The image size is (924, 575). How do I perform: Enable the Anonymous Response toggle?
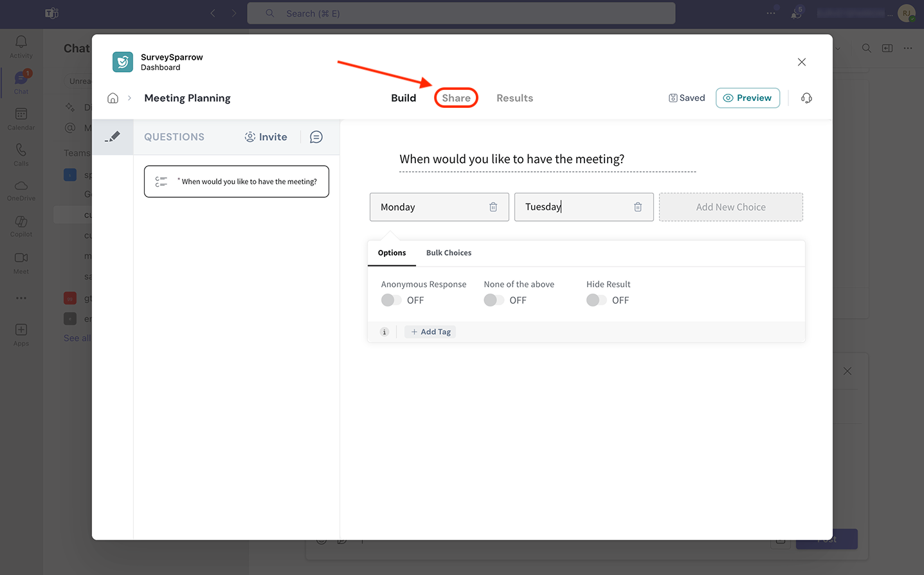coord(391,300)
